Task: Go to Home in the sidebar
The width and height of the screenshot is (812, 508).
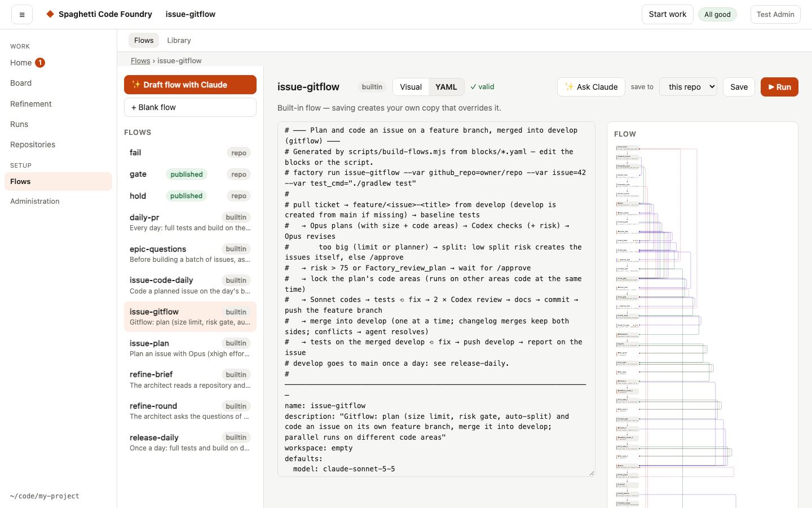Action: coord(58,63)
